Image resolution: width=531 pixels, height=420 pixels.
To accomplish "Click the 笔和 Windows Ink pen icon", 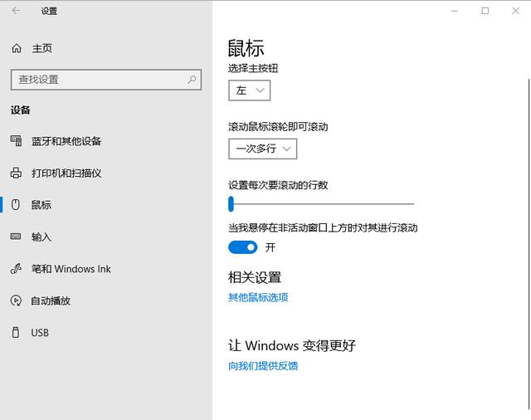I will click(16, 269).
